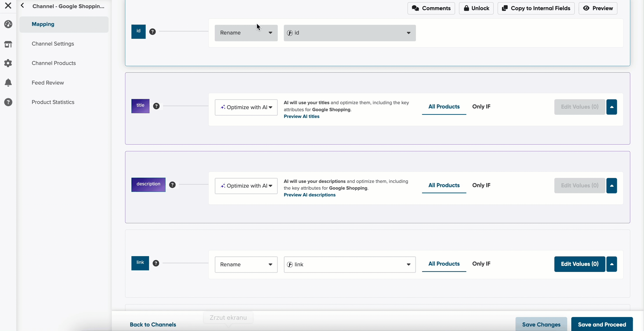
Task: Collapse title row with the up arrow
Action: pos(611,107)
